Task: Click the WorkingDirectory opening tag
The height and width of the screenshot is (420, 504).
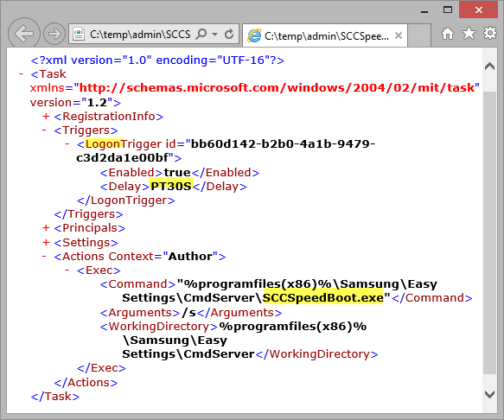Action: tap(159, 326)
